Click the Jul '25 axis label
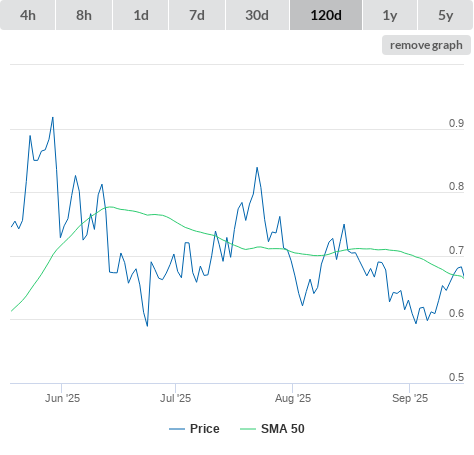Image resolution: width=474 pixels, height=455 pixels. pyautogui.click(x=175, y=398)
